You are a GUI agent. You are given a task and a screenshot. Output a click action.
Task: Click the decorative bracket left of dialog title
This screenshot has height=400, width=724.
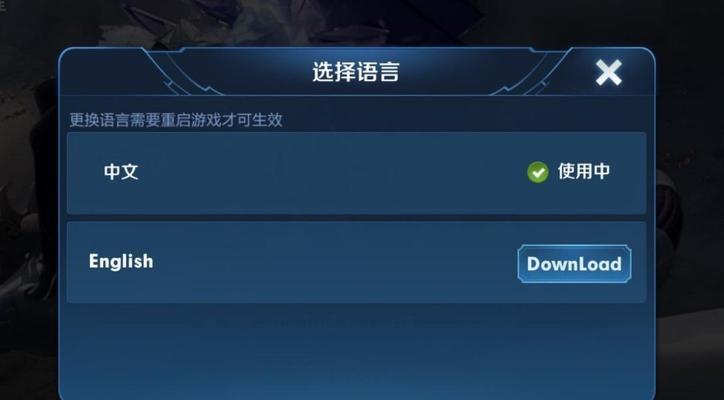pyautogui.click(x=185, y=72)
